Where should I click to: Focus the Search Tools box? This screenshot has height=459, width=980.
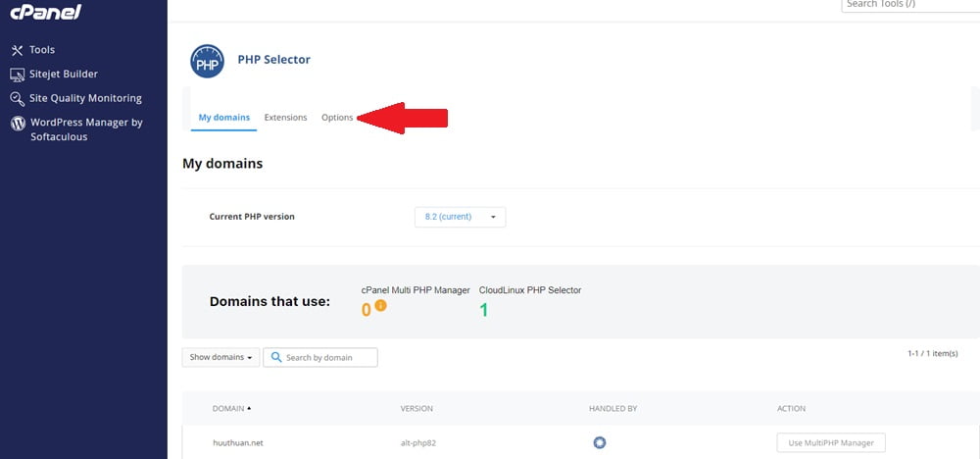point(910,5)
